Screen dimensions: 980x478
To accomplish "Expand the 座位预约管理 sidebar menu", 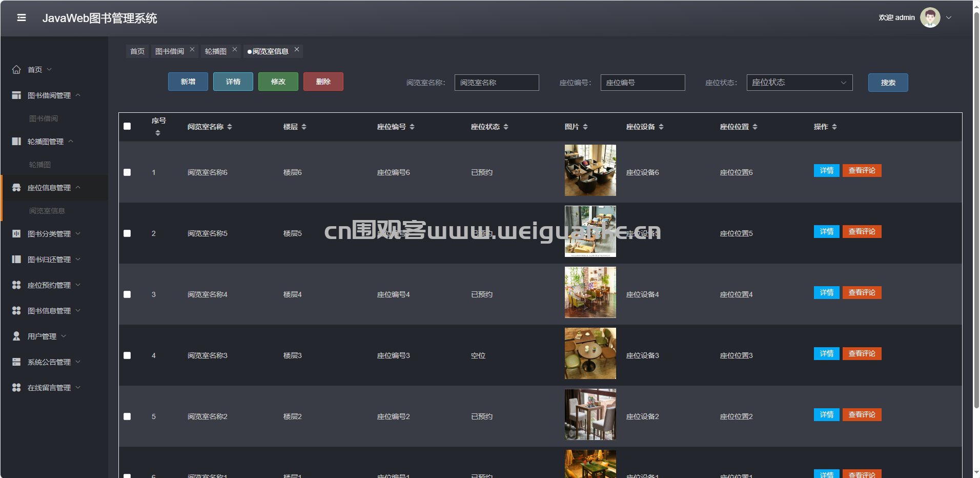I will pyautogui.click(x=49, y=285).
